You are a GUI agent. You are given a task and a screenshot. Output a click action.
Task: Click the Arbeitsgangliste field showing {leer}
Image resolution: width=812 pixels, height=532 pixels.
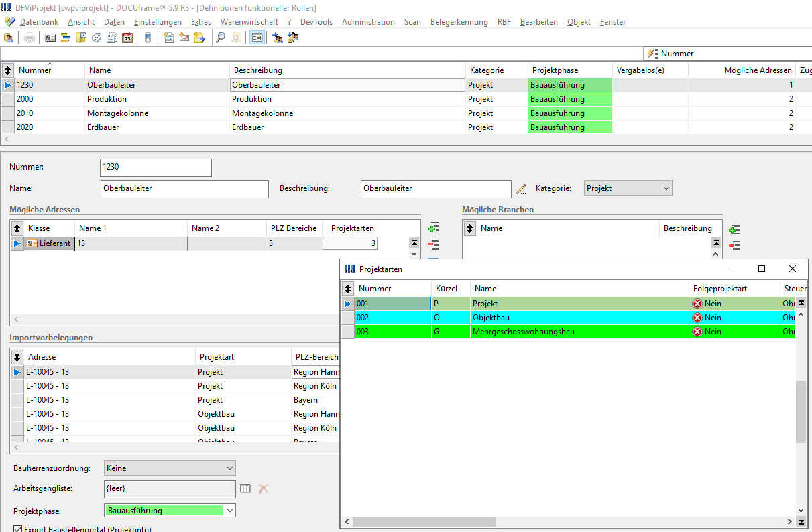pos(170,489)
